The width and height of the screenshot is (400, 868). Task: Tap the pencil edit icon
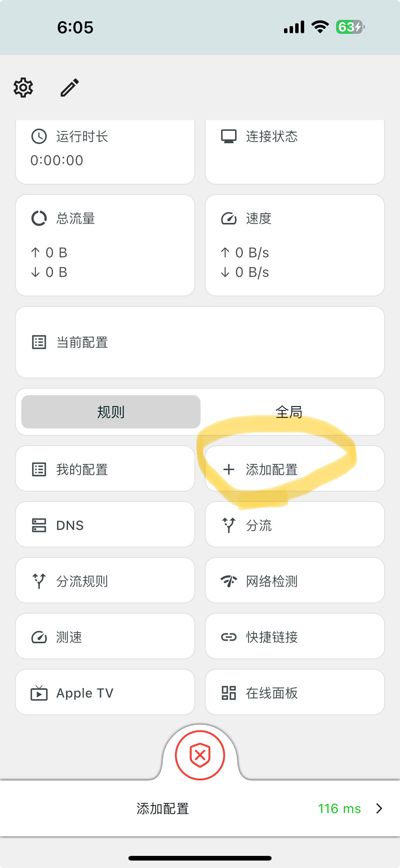[70, 88]
